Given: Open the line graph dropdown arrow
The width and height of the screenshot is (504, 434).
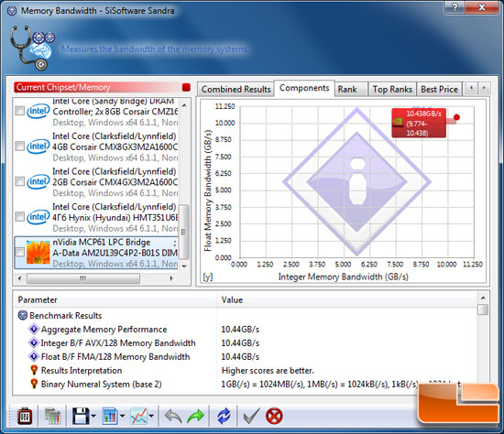Looking at the screenshot, I should [151, 416].
